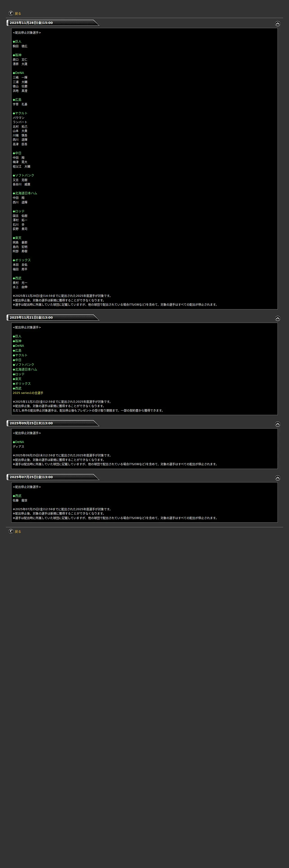Click ◆楽天 heading above 岡島 豪郎

[17, 238]
